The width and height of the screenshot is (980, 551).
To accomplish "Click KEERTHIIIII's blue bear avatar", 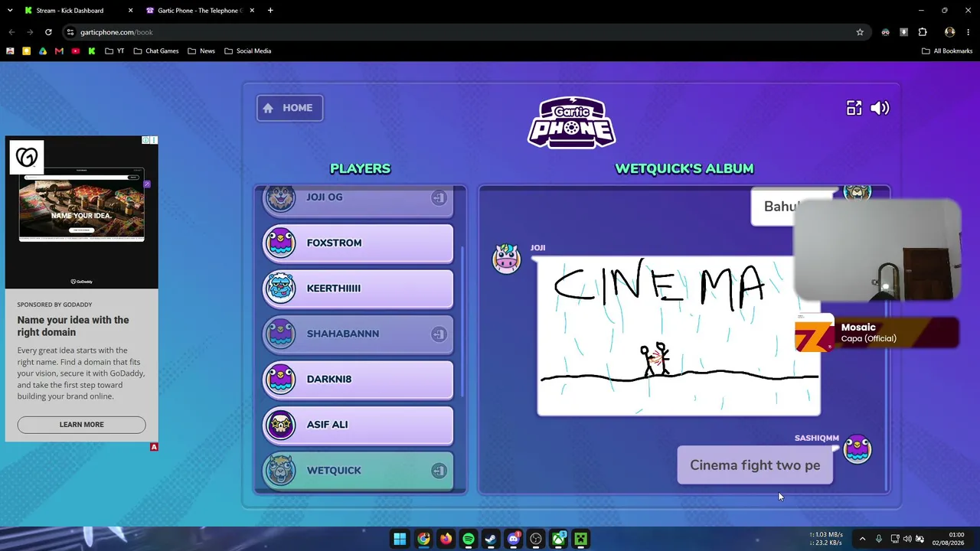I will pyautogui.click(x=280, y=288).
